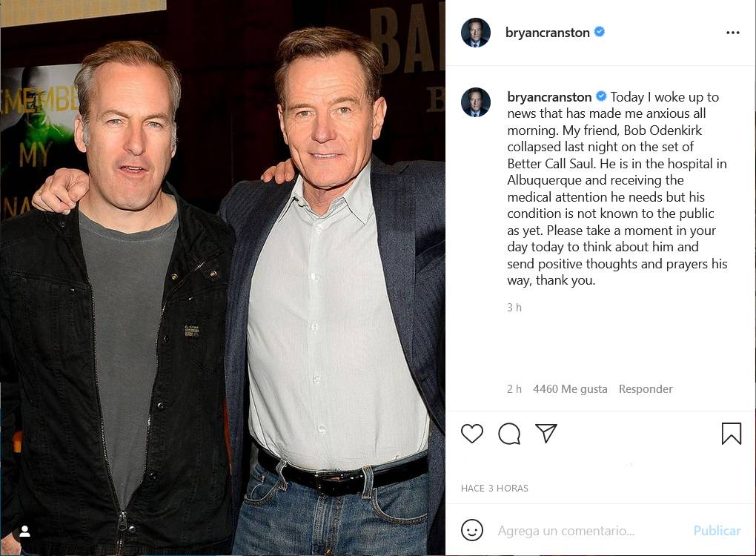Click the 3 h caption timestamp
756x556 pixels.
tap(514, 308)
